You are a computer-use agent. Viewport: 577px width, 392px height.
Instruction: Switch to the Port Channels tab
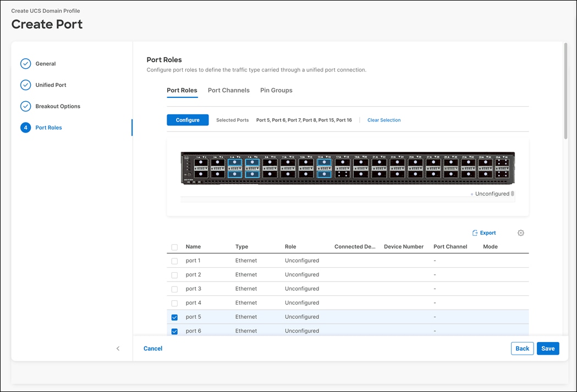[228, 90]
